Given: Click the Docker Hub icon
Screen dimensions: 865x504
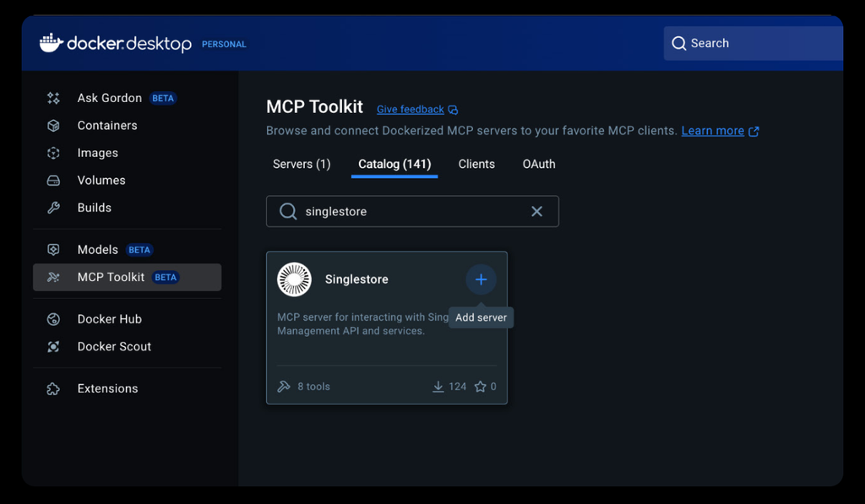Looking at the screenshot, I should click(x=53, y=319).
